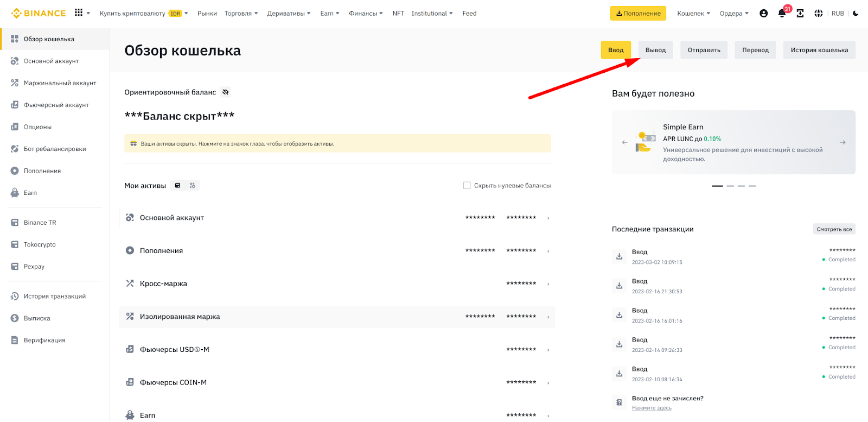Image resolution: width=868 pixels, height=422 pixels.
Task: Open Earn in left sidebar
Action: pyautogui.click(x=54, y=193)
